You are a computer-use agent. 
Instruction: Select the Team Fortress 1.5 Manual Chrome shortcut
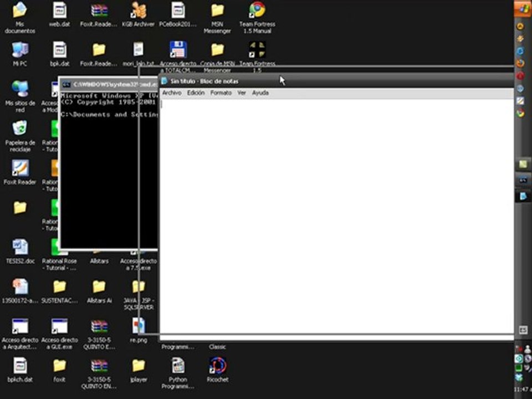tap(257, 18)
